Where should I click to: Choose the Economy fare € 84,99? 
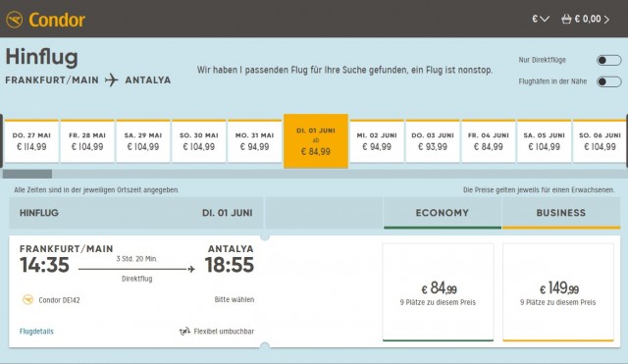click(439, 292)
